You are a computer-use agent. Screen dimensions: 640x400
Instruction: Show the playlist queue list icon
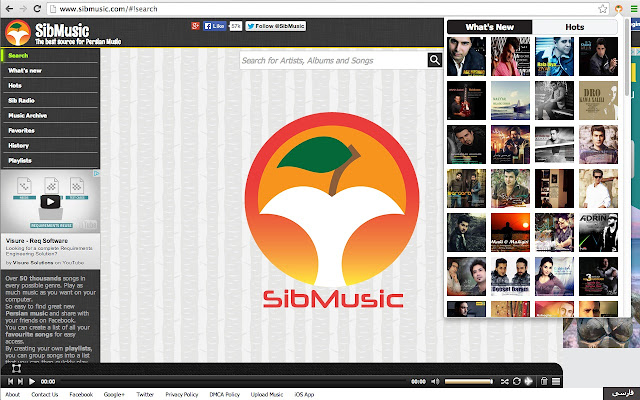[x=556, y=381]
